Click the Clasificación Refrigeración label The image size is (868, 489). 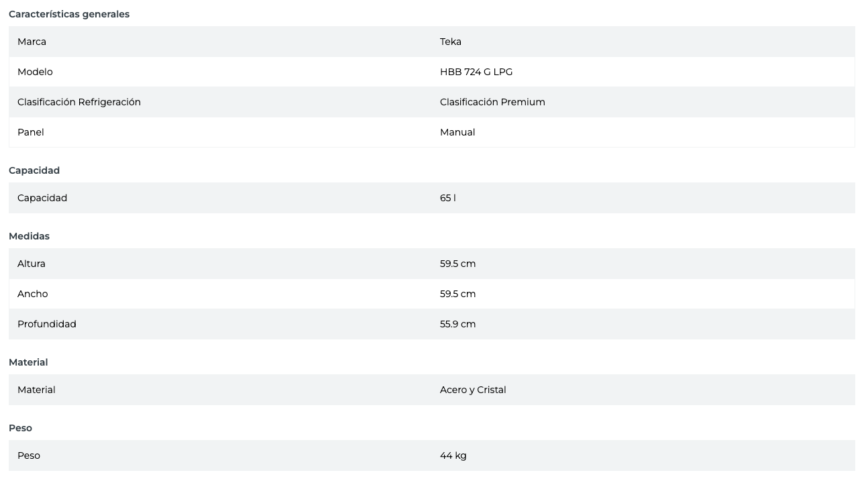coord(79,102)
